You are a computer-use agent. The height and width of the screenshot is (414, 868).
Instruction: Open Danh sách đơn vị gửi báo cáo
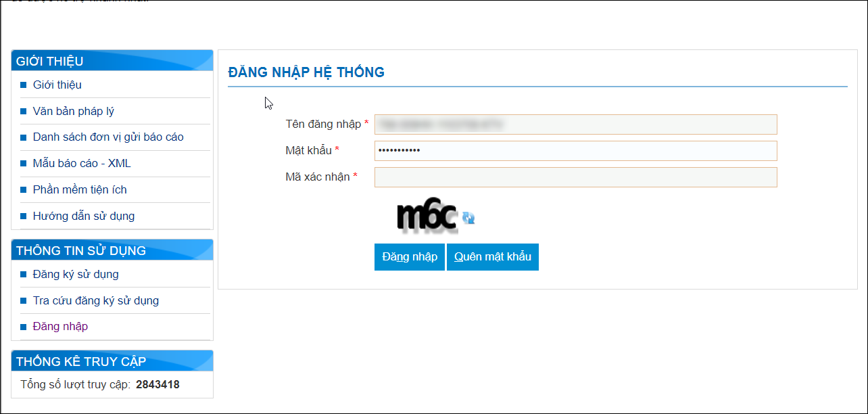click(x=108, y=137)
